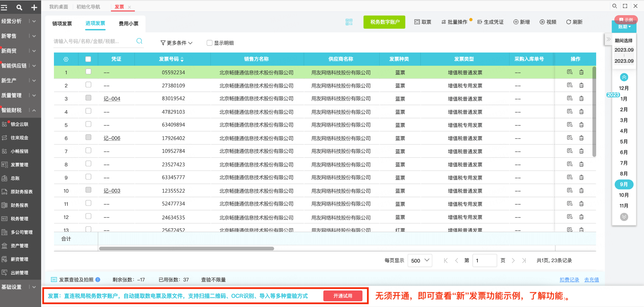The width and height of the screenshot is (644, 307).
Task: Toggle the sidebar menu hamburger icon
Action: click(4, 7)
